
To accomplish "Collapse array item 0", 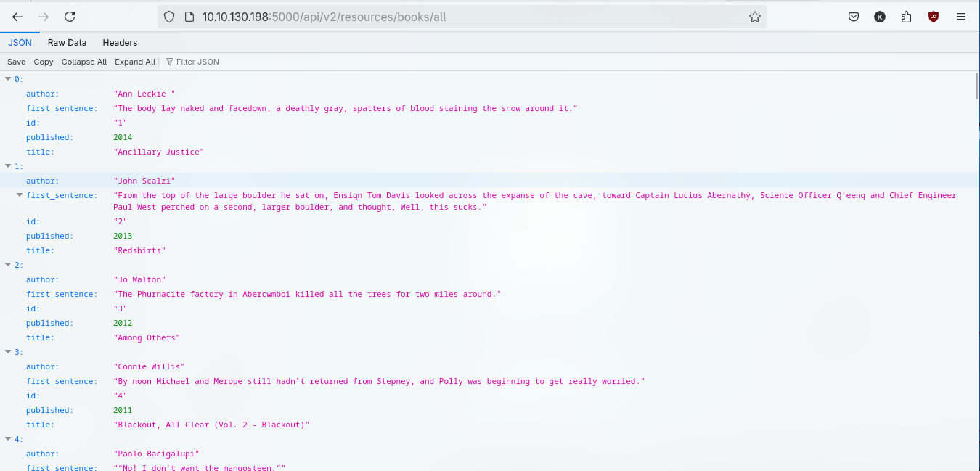I will 8,79.
